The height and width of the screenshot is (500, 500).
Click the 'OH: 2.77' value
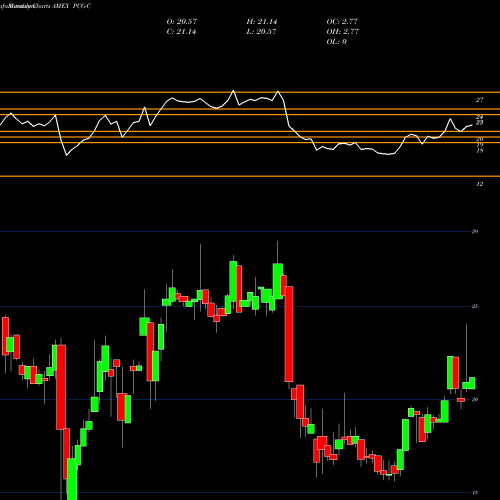point(342,32)
